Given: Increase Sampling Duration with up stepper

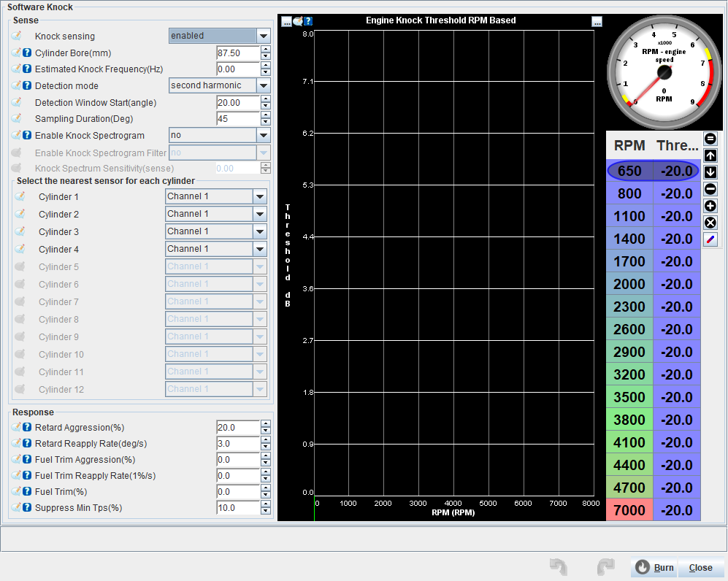Looking at the screenshot, I should (266, 115).
